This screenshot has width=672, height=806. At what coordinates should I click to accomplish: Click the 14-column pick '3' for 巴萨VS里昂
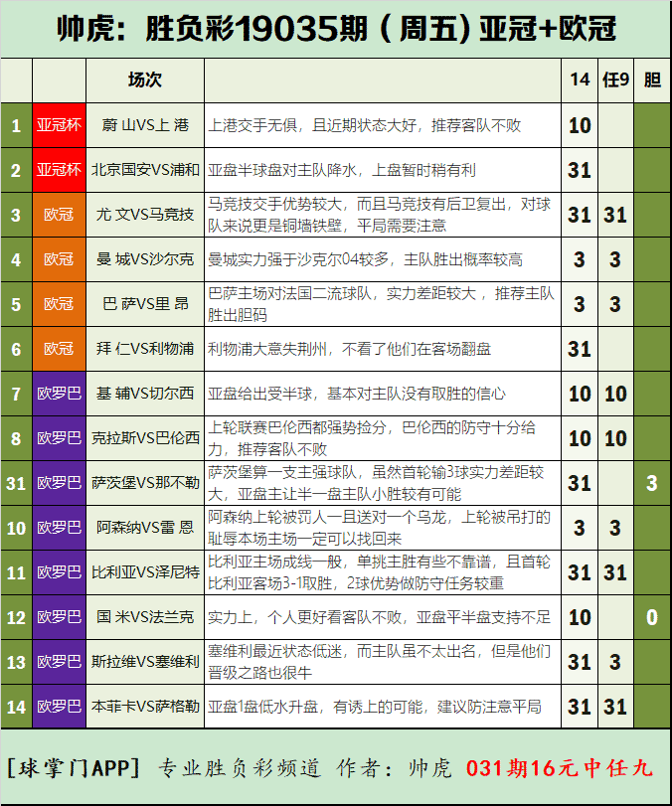tap(580, 304)
